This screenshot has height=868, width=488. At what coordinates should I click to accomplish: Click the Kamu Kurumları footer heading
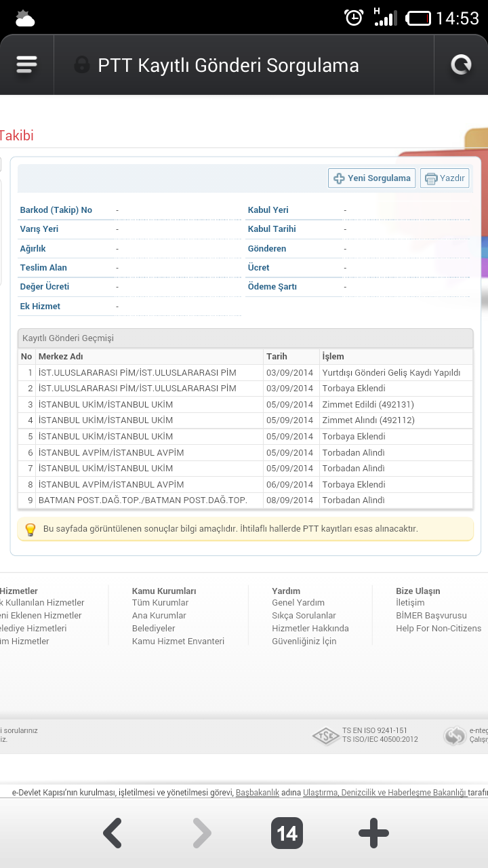[x=164, y=591]
